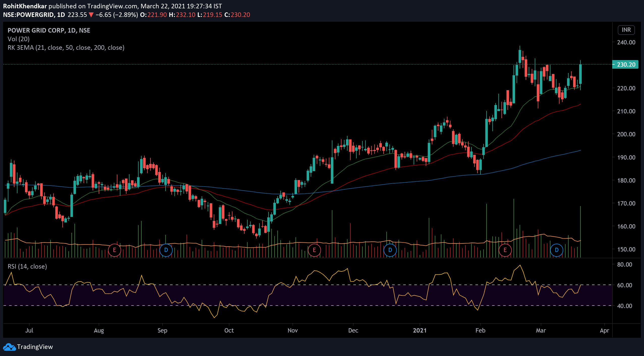Click the Apr time axis label
The width and height of the screenshot is (644, 356).
click(604, 330)
